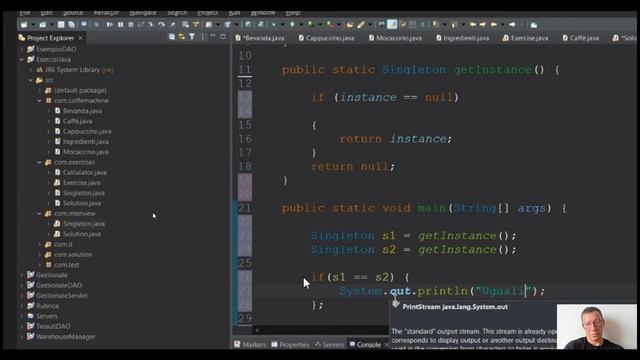Click the Next Annotation toolbar icon

click(x=436, y=25)
